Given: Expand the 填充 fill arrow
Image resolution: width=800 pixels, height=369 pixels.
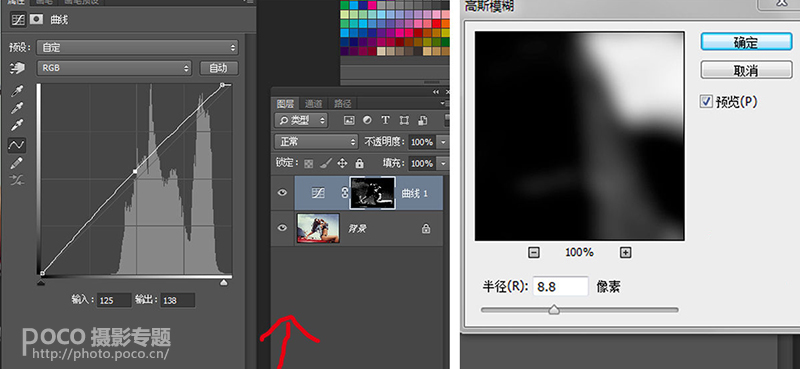Looking at the screenshot, I should click(443, 163).
